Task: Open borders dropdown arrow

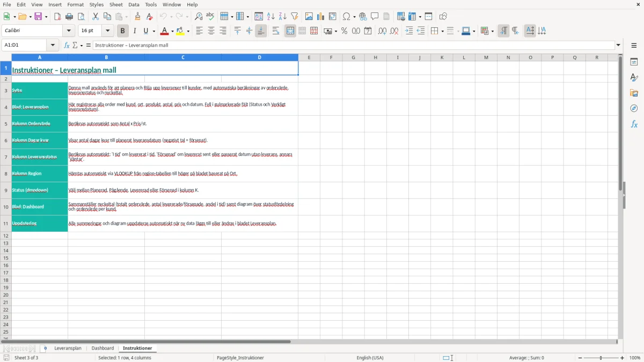Action: pyautogui.click(x=442, y=31)
